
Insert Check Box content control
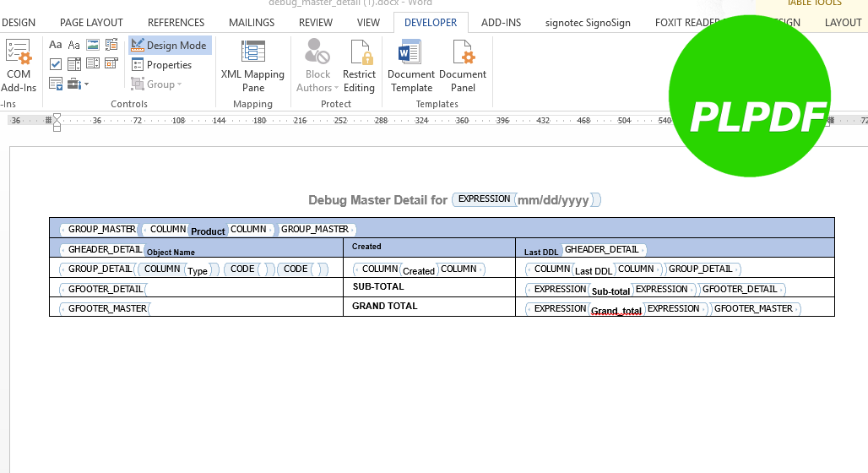pos(56,64)
